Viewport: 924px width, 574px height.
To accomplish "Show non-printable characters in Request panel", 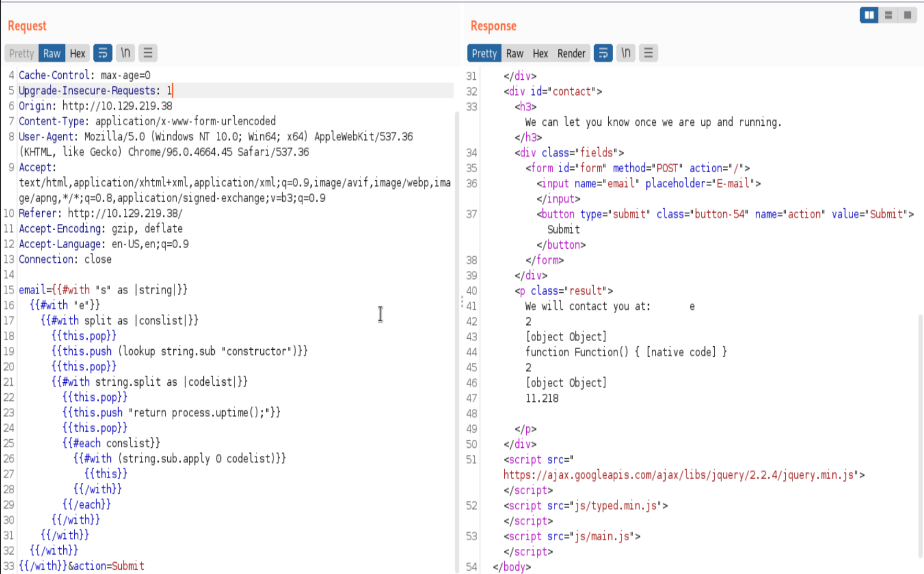I will click(x=125, y=53).
